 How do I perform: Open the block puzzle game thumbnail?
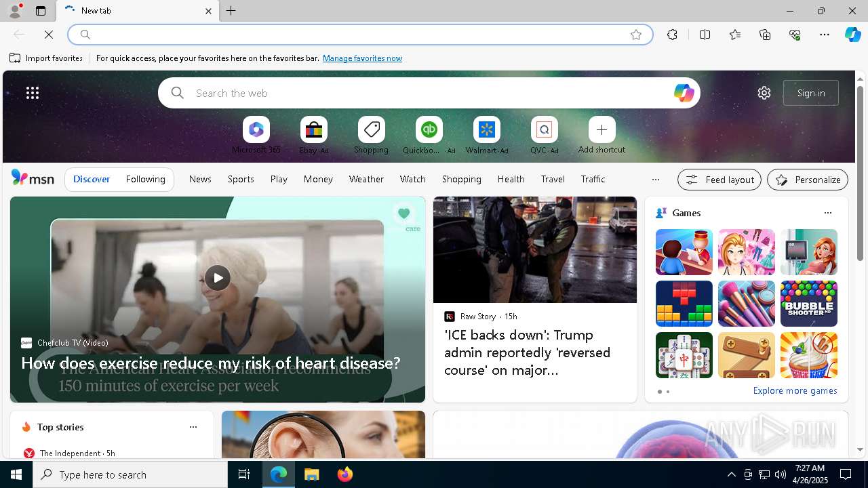[x=684, y=304]
